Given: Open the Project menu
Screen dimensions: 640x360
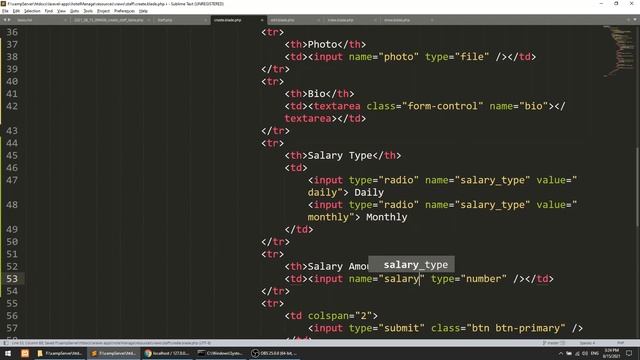Looking at the screenshot, I should click(103, 11).
